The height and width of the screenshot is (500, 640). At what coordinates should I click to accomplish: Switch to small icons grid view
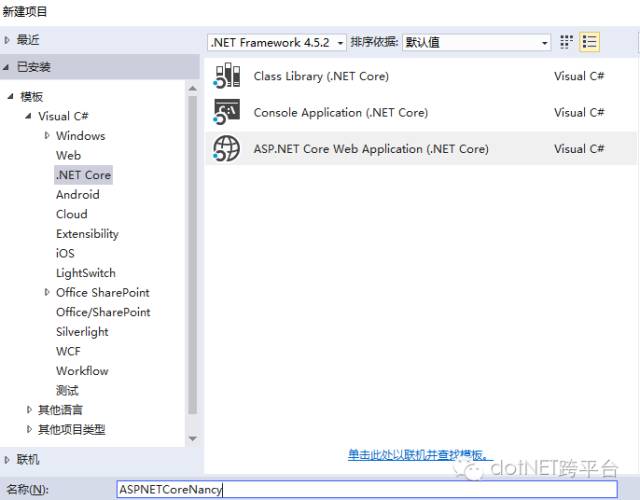pyautogui.click(x=566, y=42)
